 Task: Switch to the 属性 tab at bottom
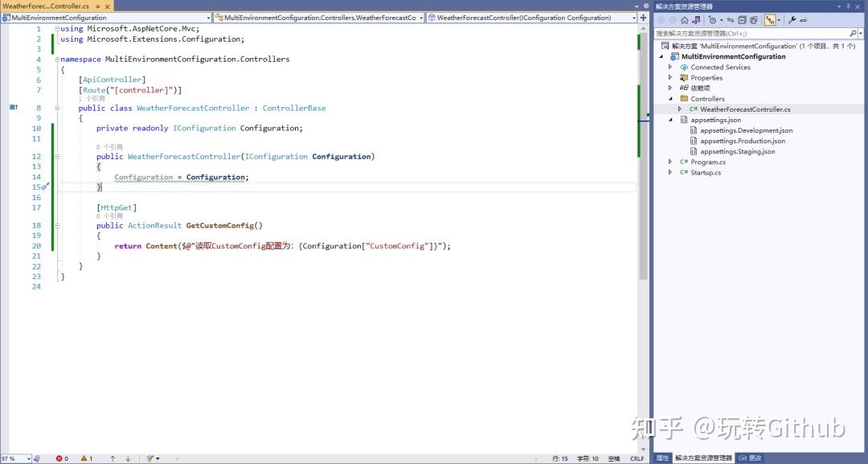(662, 458)
